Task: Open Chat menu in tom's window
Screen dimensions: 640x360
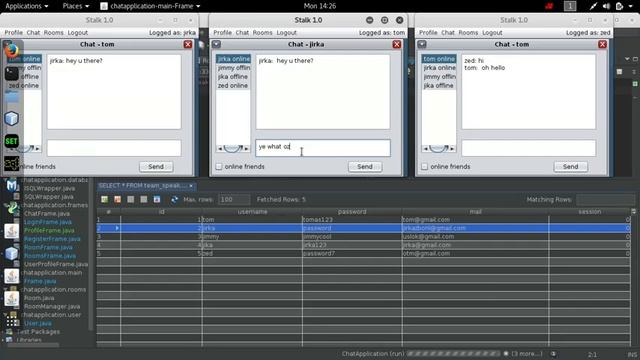Action: [x=242, y=33]
